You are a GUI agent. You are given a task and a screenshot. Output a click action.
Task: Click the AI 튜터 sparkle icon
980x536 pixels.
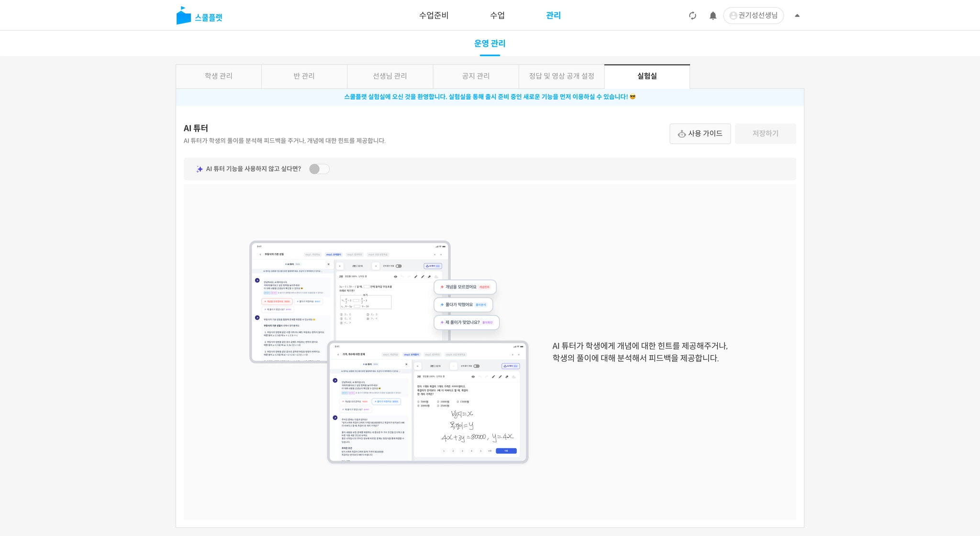point(200,169)
